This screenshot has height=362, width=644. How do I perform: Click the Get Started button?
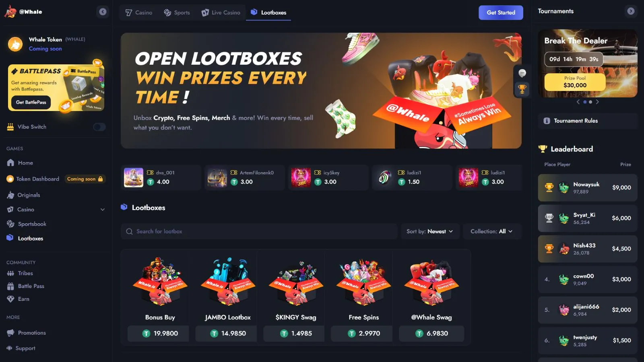pos(501,12)
